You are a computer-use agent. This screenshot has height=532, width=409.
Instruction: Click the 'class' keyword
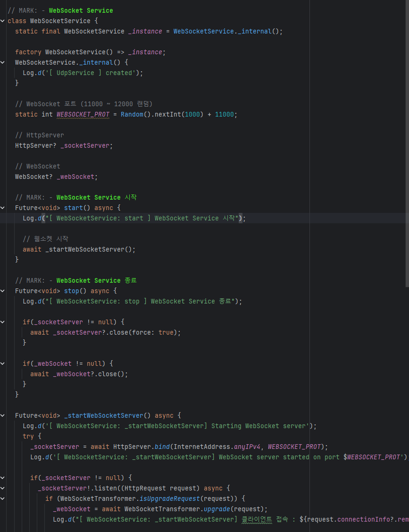[x=17, y=21]
